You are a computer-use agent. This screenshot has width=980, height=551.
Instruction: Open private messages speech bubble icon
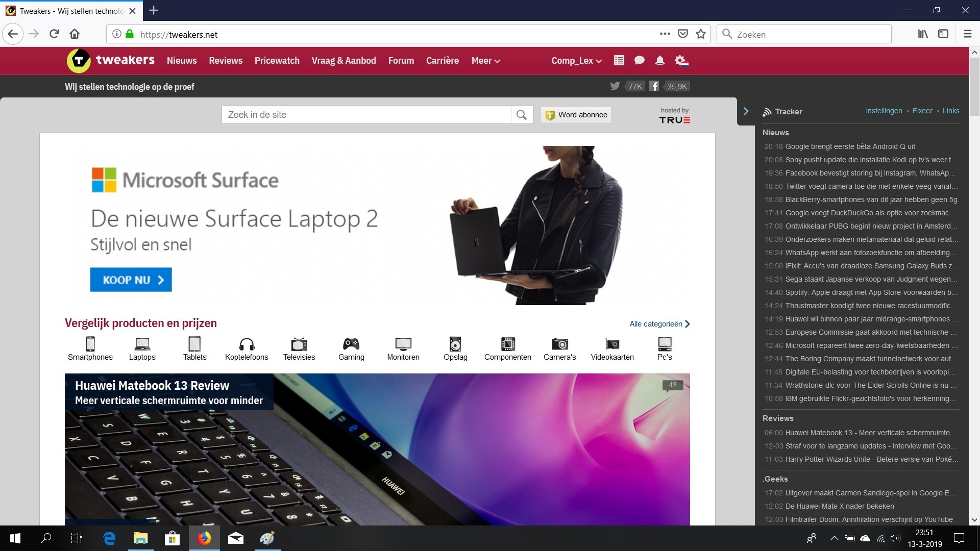point(639,60)
